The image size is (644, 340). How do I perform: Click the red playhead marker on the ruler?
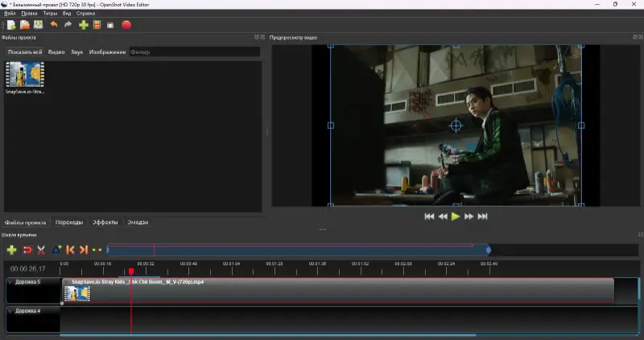(131, 272)
